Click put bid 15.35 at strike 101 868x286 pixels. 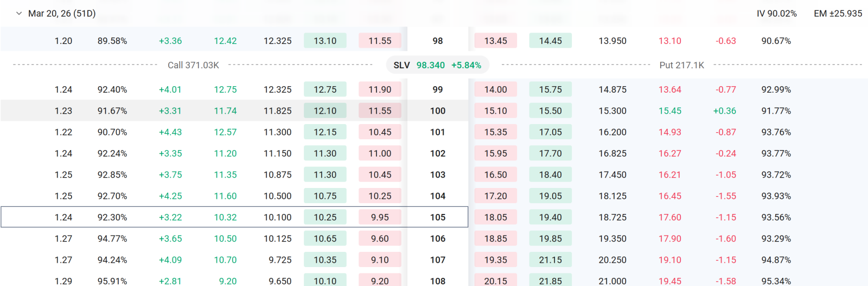point(496,132)
